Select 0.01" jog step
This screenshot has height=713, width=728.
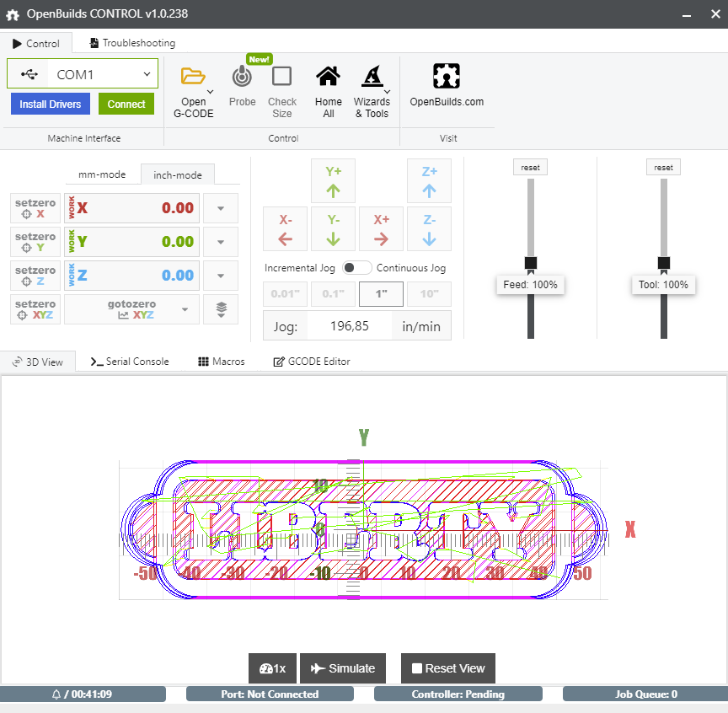(285, 294)
